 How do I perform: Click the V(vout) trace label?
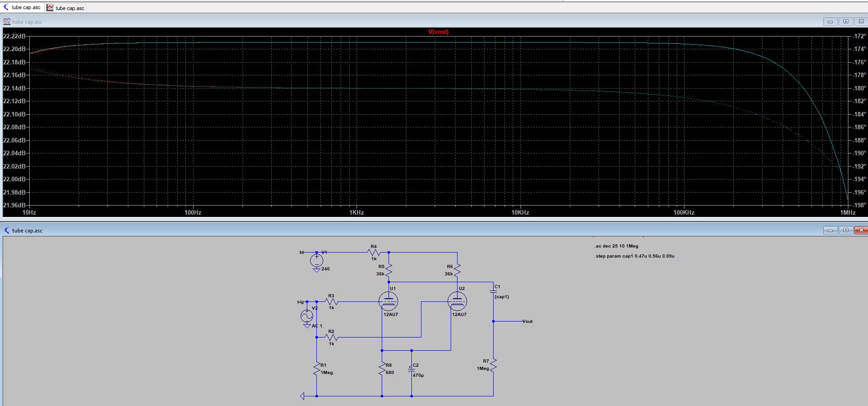click(x=438, y=32)
